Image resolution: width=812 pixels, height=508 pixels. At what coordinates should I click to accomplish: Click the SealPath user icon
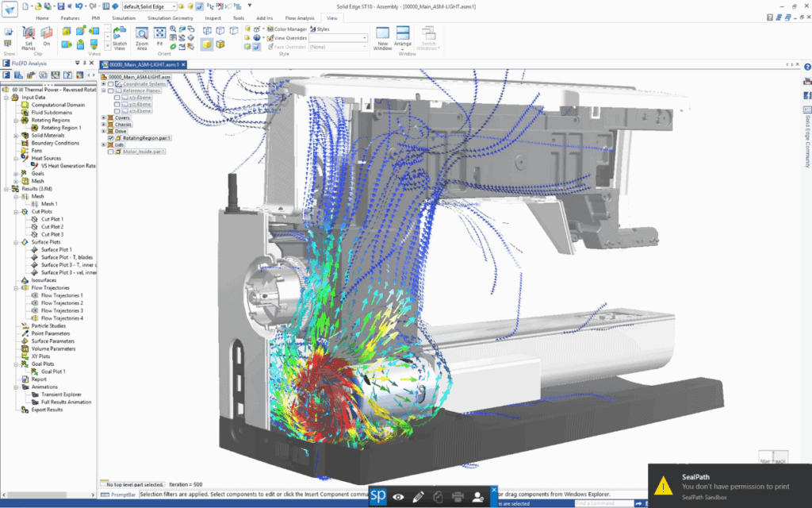pyautogui.click(x=478, y=497)
